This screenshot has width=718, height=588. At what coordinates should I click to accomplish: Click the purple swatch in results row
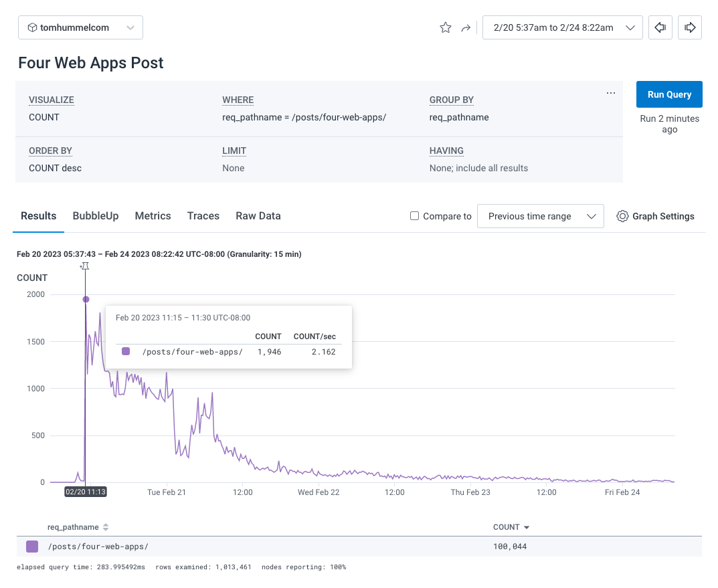(x=32, y=547)
